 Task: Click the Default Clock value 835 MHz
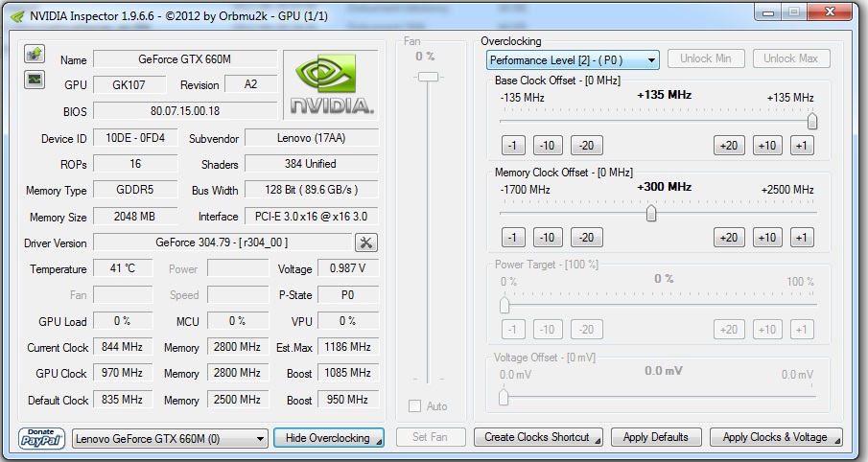(x=123, y=400)
